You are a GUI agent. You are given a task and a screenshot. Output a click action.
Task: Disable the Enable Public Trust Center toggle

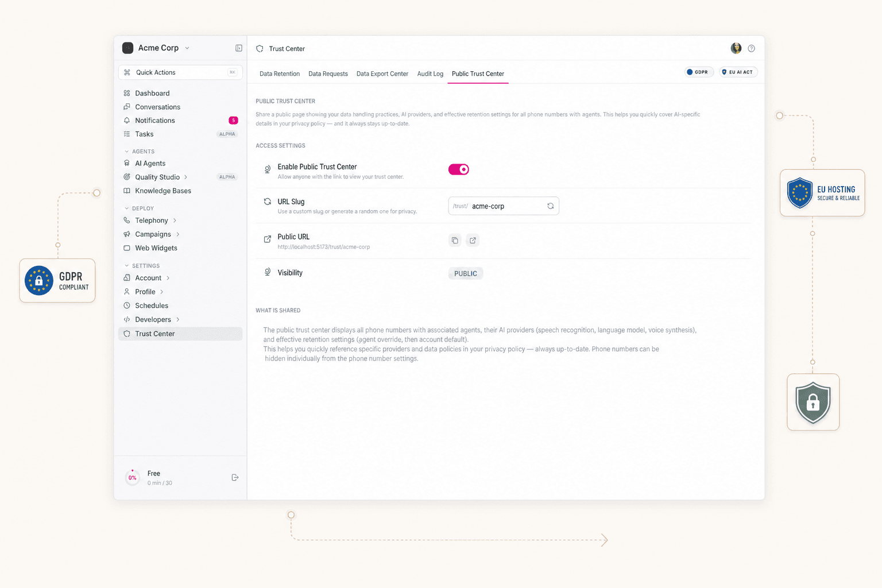tap(458, 169)
